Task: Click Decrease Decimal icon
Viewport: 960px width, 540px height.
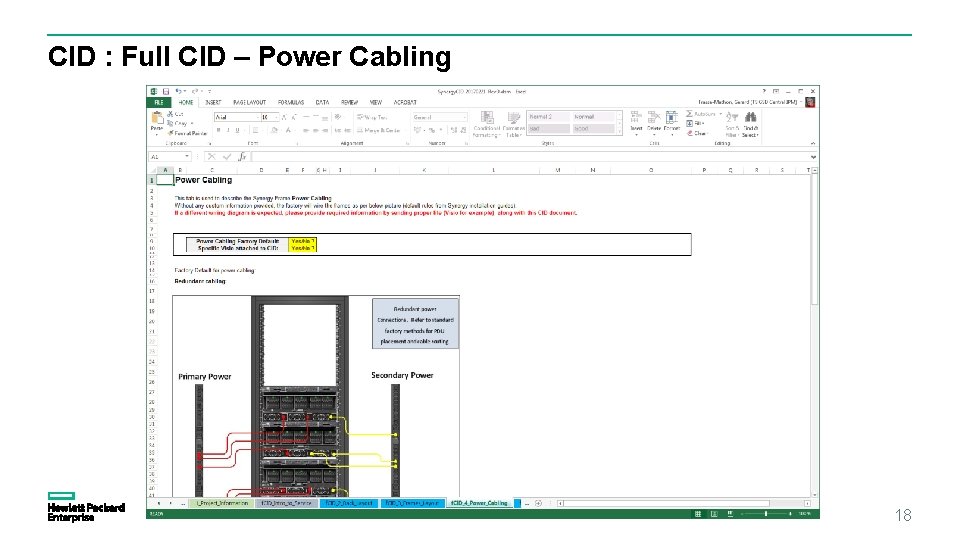Action: pyautogui.click(x=463, y=130)
